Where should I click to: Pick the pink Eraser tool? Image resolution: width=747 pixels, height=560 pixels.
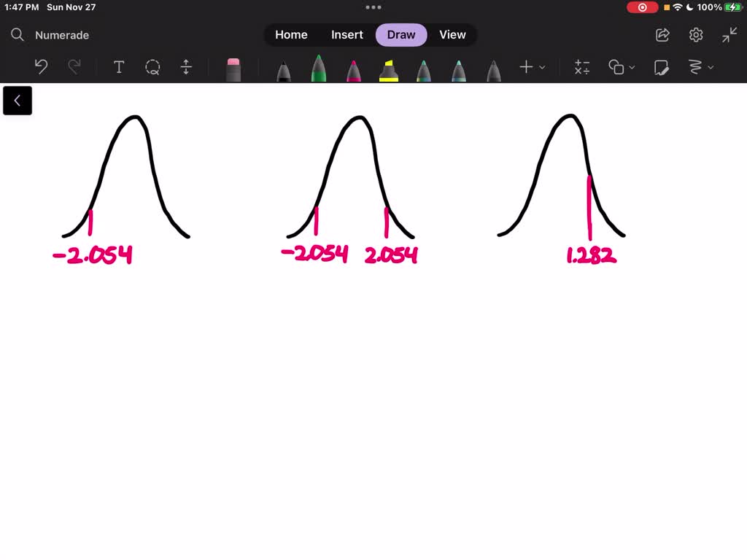[x=233, y=69]
